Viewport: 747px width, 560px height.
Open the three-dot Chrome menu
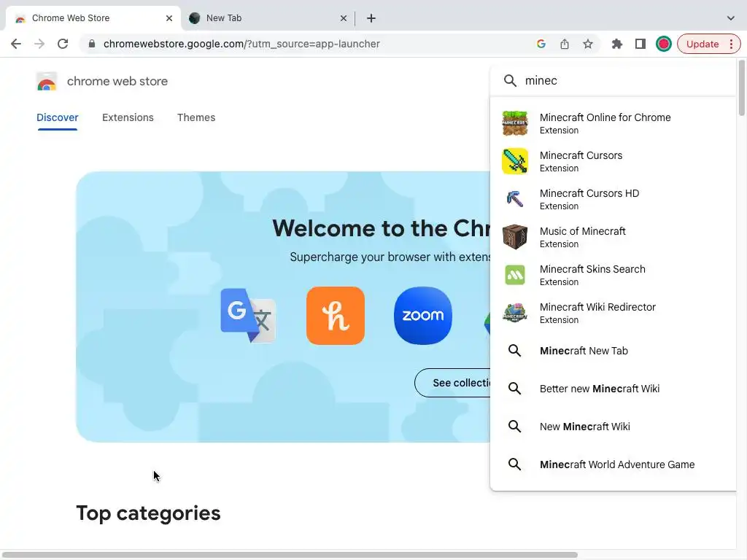pos(731,44)
